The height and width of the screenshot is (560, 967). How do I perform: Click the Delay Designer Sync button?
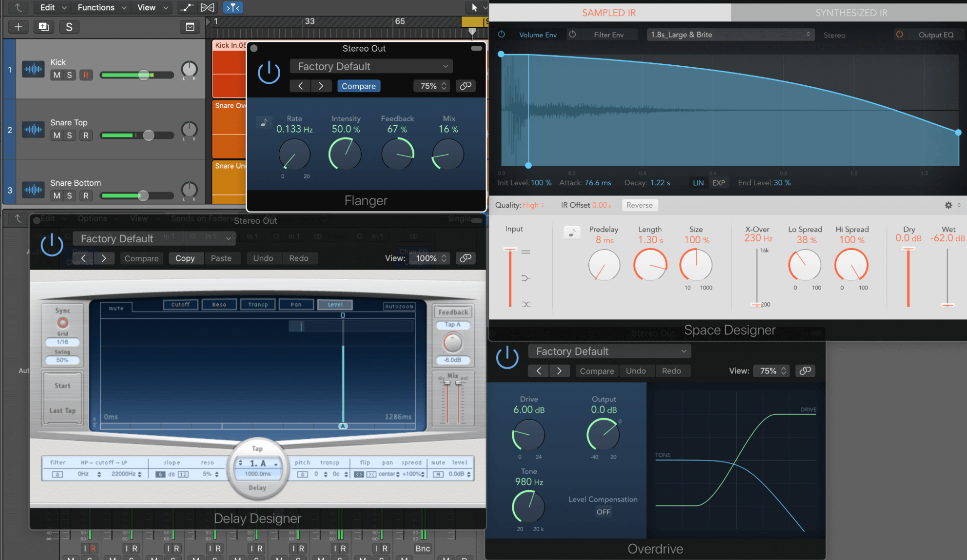tap(62, 323)
